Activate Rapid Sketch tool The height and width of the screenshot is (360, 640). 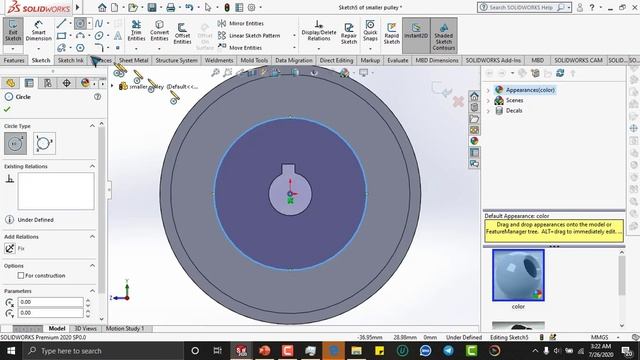391,33
